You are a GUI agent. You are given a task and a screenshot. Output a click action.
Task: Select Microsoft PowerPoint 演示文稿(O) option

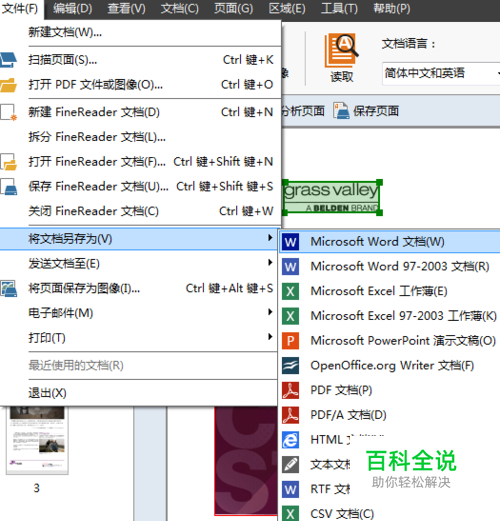(x=389, y=341)
